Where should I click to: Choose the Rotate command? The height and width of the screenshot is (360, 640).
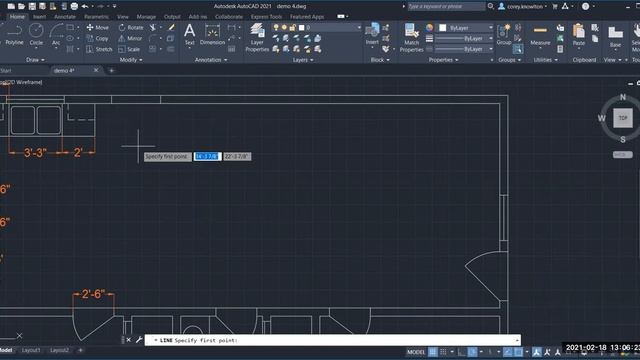click(131, 27)
